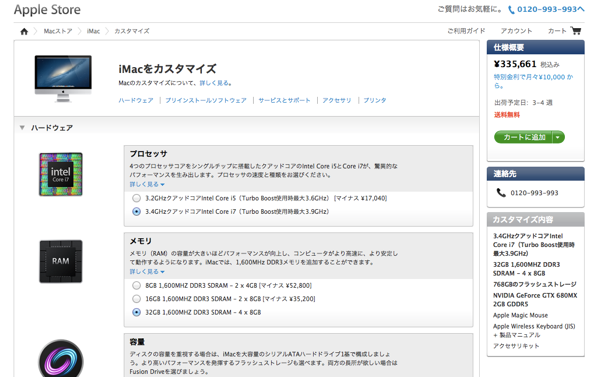Click 768GBのフラッシュストレージ in summary
The width and height of the screenshot is (600, 377).
point(535,284)
